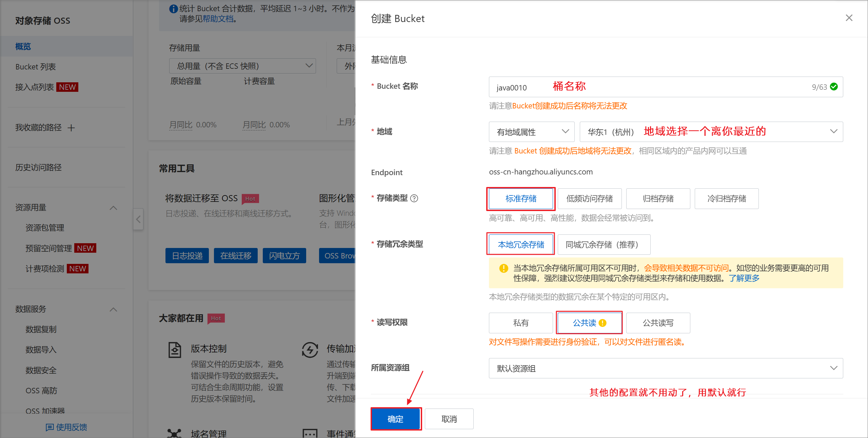Open the 华东1（杭州）region dropdown
Screen dimensions: 868x438
point(711,131)
